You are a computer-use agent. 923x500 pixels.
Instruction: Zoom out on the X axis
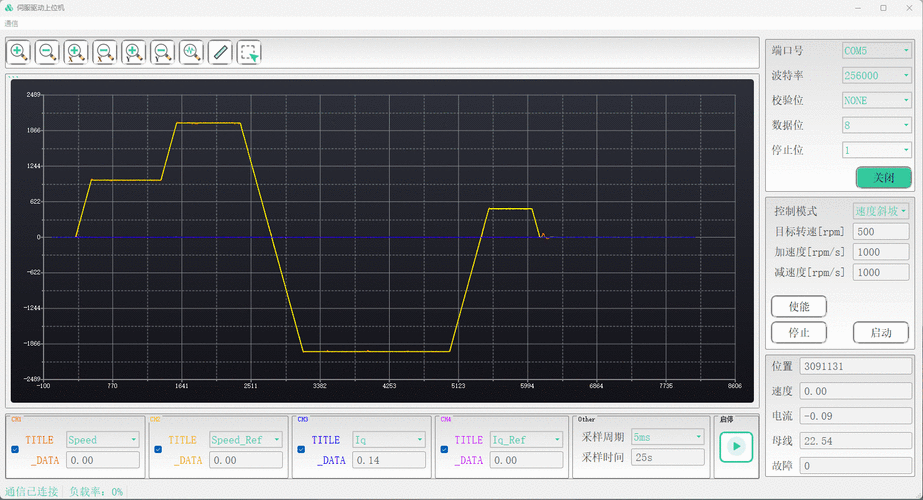[105, 52]
